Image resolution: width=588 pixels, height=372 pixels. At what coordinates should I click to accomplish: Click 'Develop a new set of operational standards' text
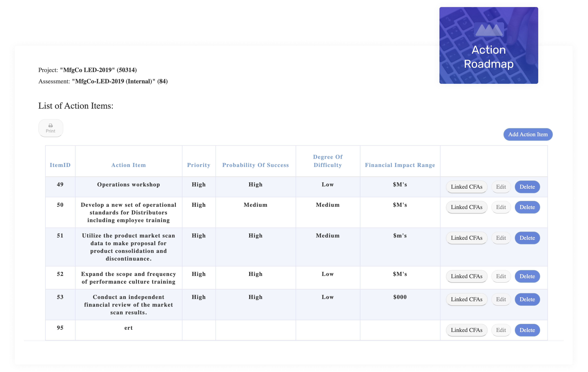[128, 212]
